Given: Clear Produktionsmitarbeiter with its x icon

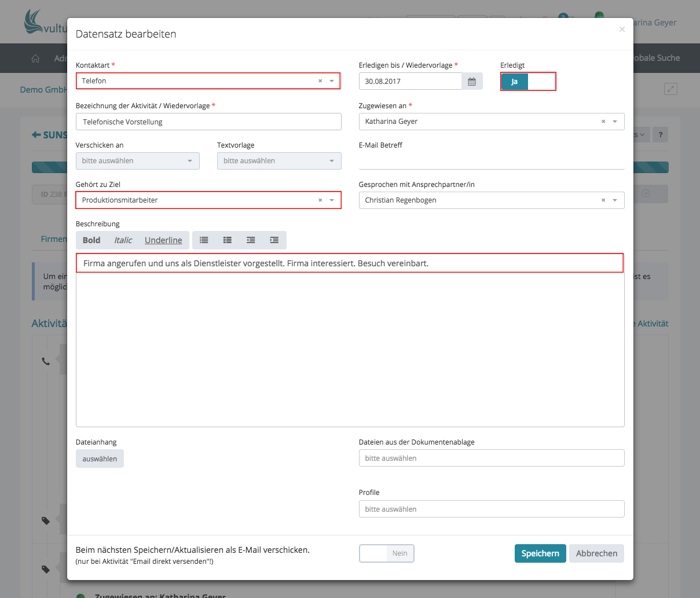Looking at the screenshot, I should 320,200.
